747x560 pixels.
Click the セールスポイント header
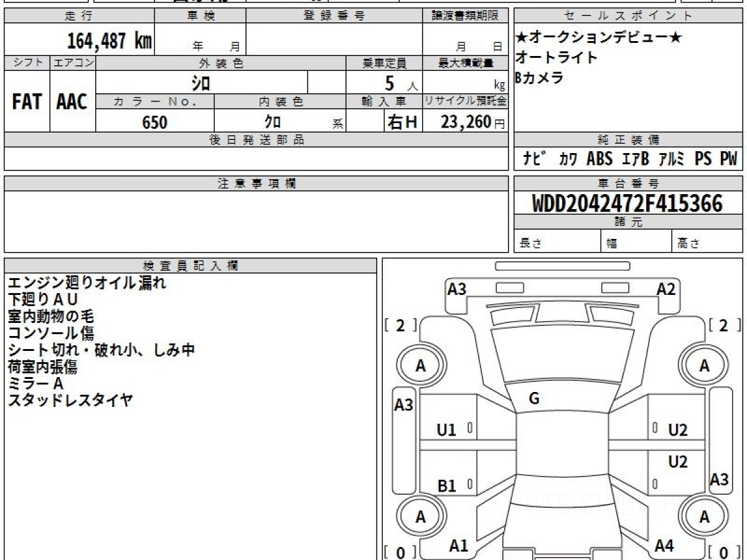click(628, 16)
